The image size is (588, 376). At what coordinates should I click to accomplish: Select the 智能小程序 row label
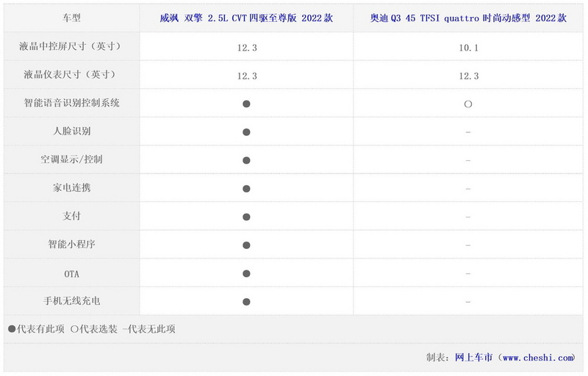(x=71, y=244)
